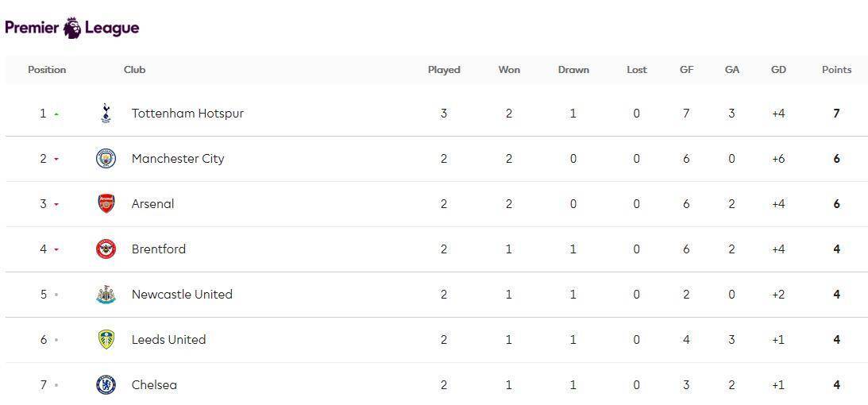Viewport: 868px width, 405px height.
Task: Open the Newcastle United crest
Action: coord(106,295)
